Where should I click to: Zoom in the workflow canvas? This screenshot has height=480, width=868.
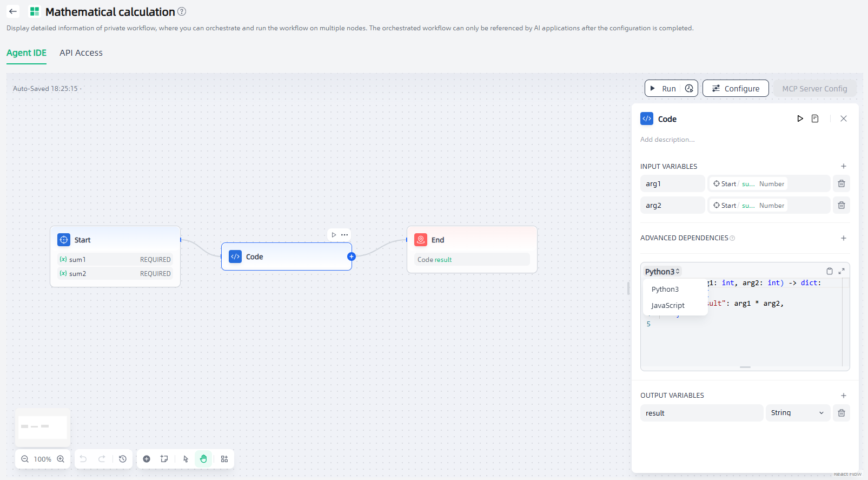pos(61,459)
